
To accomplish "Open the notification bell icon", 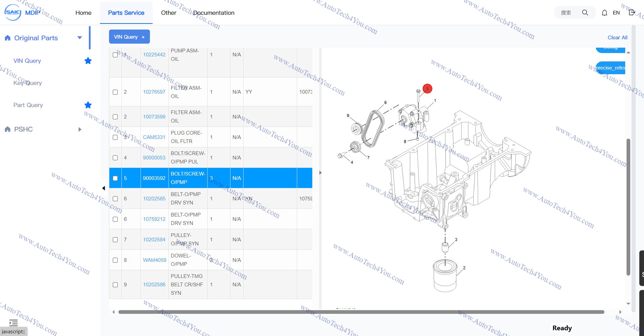I will tap(604, 12).
